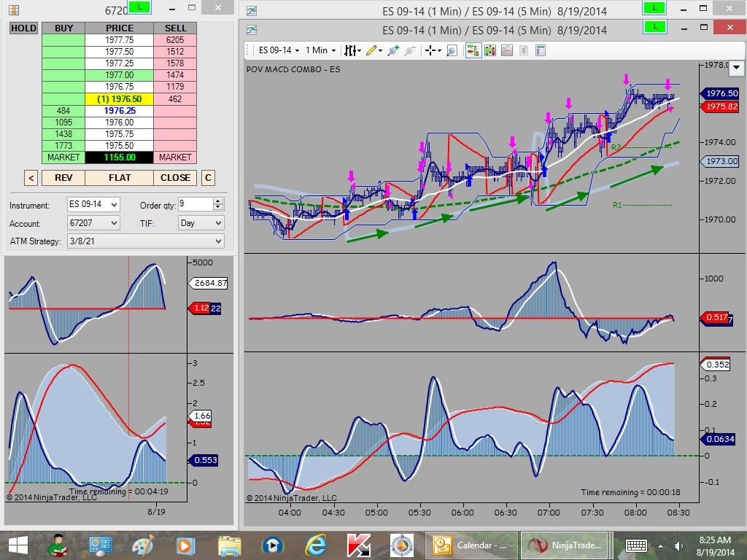747x560 pixels.
Task: Expand the ES 09-14 instrument selector in toolbar
Action: pos(279,50)
